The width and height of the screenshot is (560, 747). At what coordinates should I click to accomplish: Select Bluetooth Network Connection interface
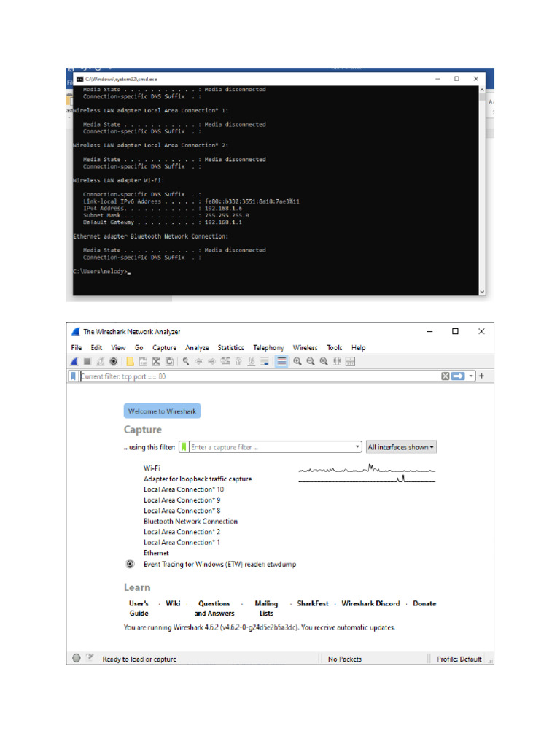point(190,521)
